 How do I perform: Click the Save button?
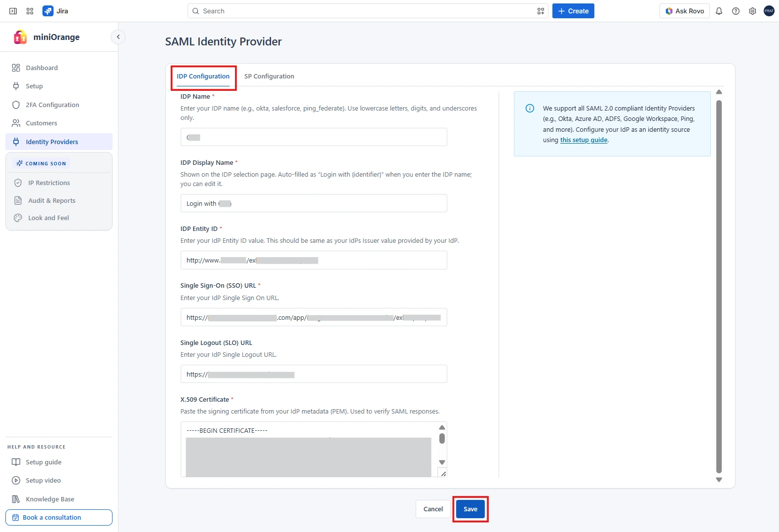[x=470, y=509]
